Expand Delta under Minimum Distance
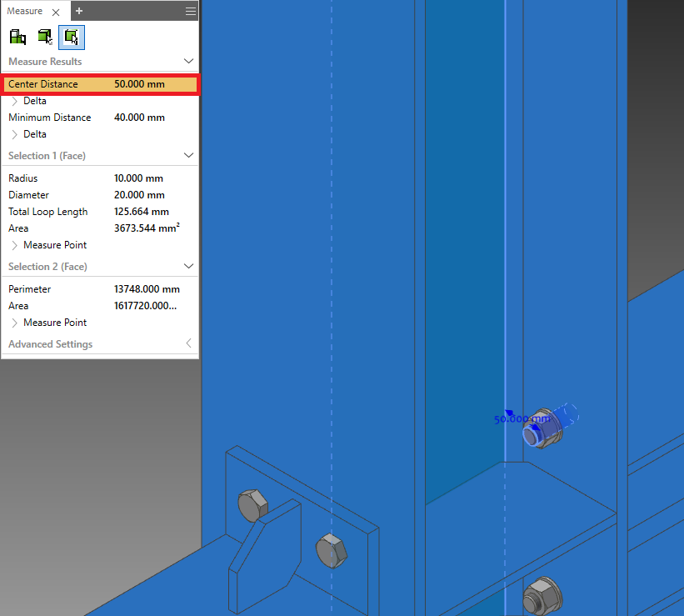The height and width of the screenshot is (616, 684). pos(14,134)
